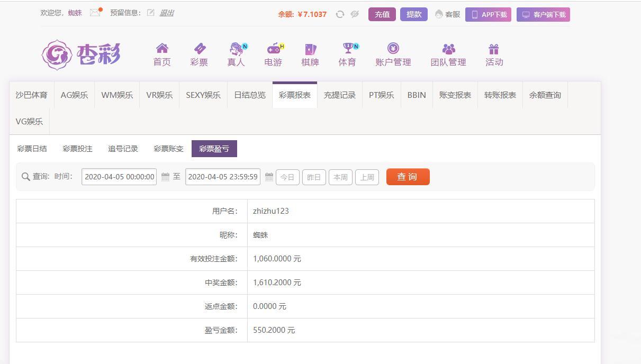Select the 本周 quick range
641x364 pixels.
pos(340,177)
